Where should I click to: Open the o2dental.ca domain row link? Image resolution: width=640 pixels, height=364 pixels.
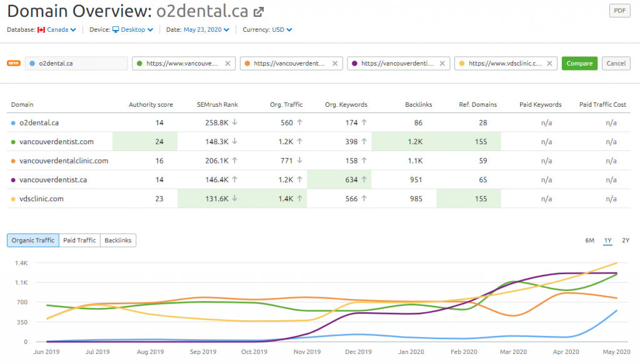point(39,123)
